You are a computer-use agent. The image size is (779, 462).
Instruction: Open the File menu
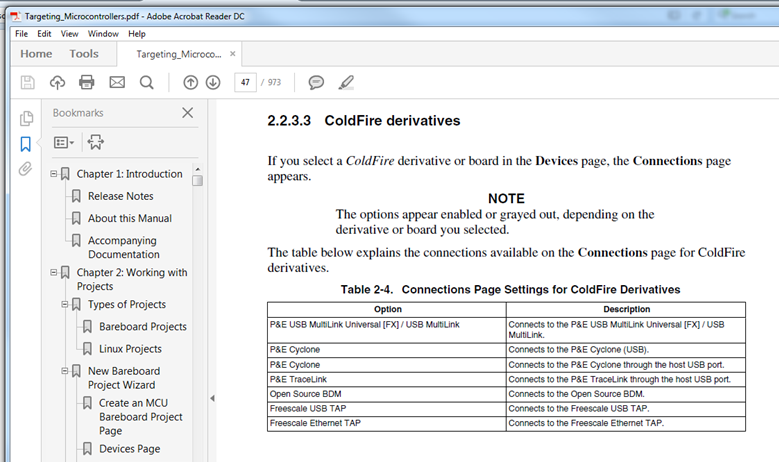point(21,34)
